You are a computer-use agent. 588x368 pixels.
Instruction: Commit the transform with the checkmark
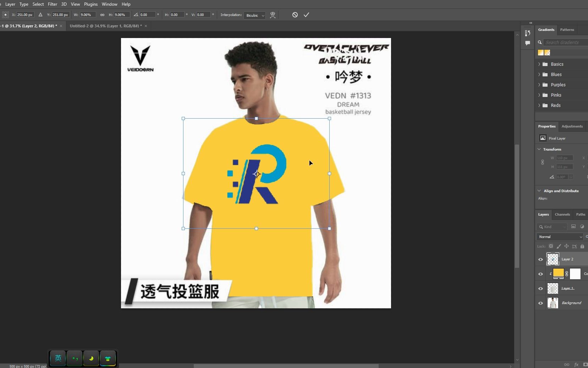click(x=306, y=15)
